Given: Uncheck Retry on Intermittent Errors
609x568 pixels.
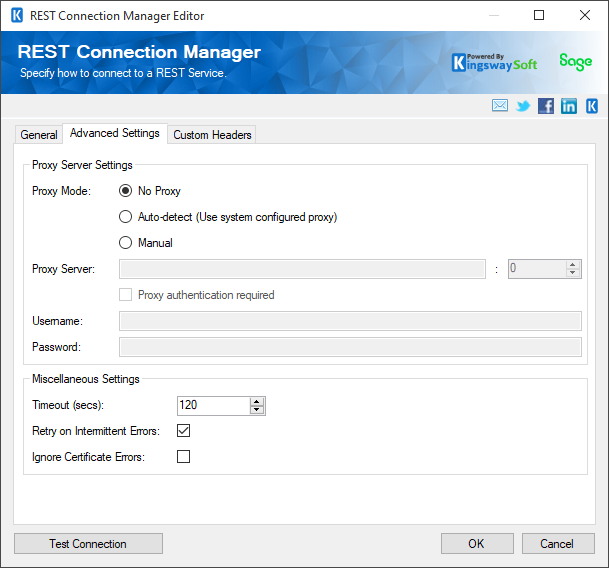Looking at the screenshot, I should [x=183, y=431].
